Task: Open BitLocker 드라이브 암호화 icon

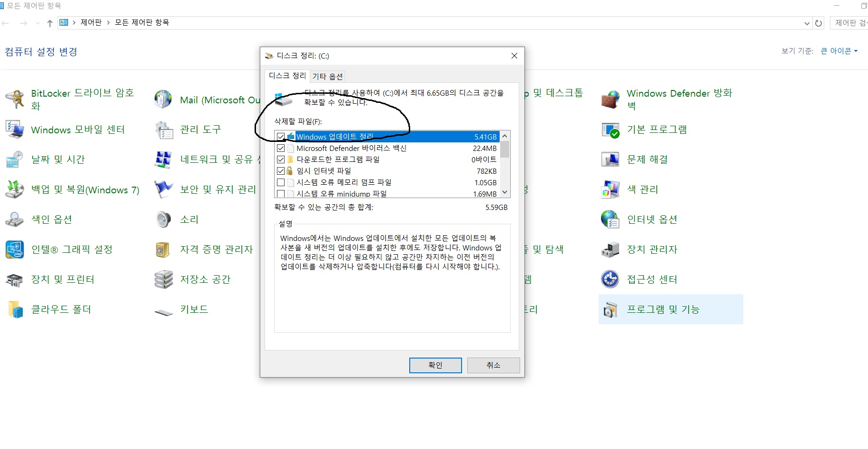Action: click(15, 100)
